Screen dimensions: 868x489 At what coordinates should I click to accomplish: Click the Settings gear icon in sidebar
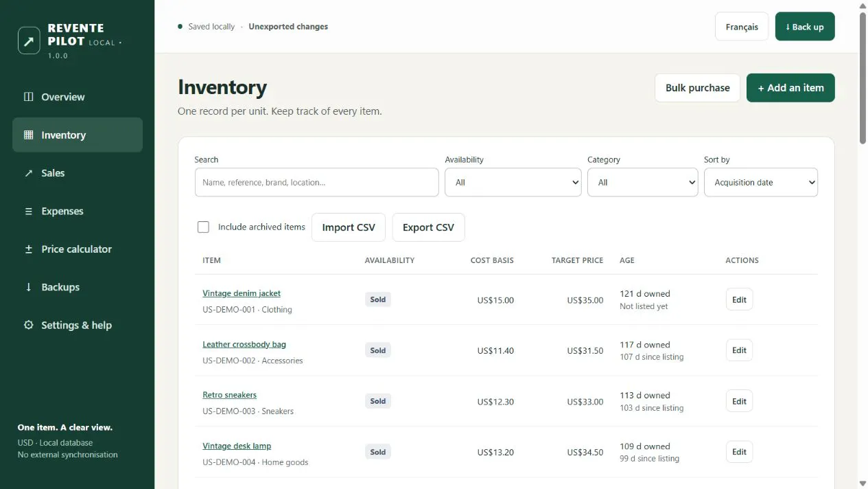28,325
